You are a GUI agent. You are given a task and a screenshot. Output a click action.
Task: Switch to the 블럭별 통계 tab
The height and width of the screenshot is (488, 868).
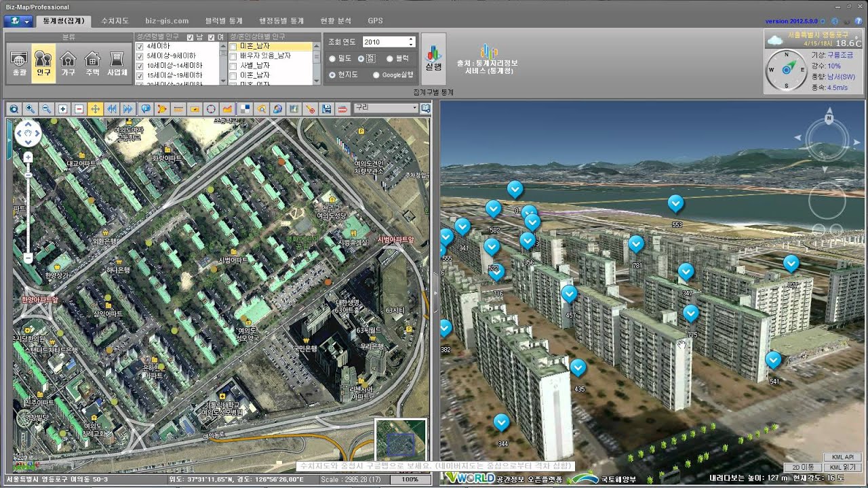pos(223,21)
